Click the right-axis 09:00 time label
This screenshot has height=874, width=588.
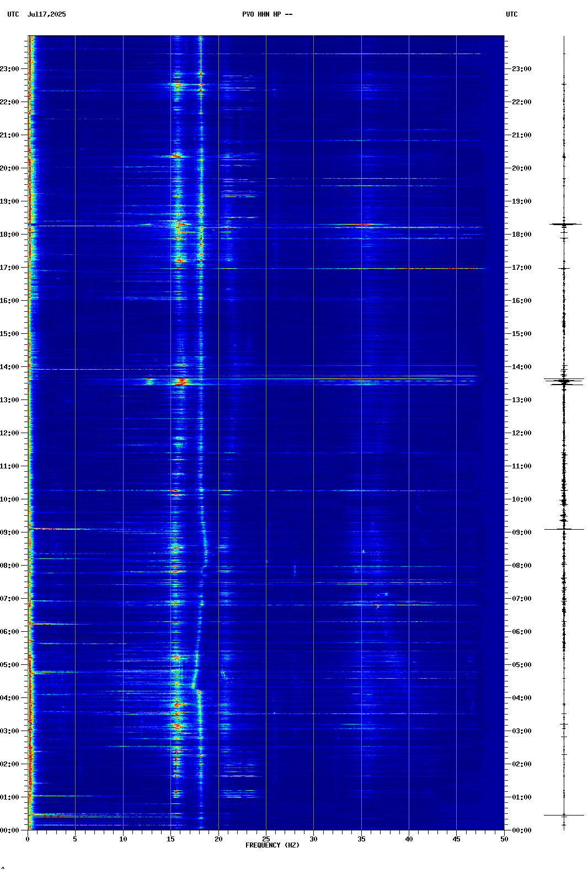[522, 532]
